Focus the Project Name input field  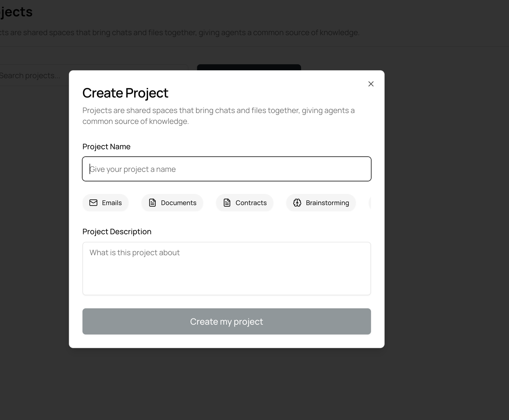click(x=227, y=169)
